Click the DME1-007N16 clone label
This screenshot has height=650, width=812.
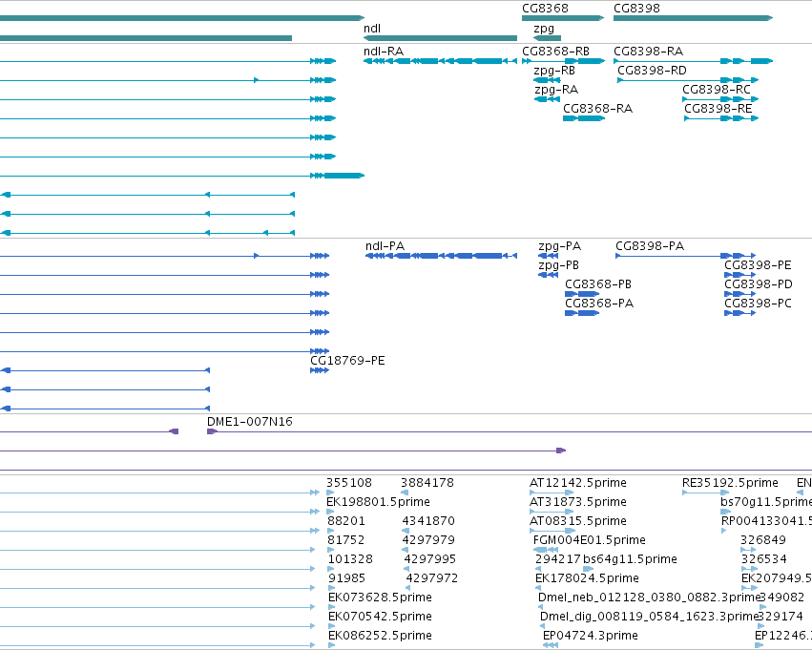pos(250,422)
